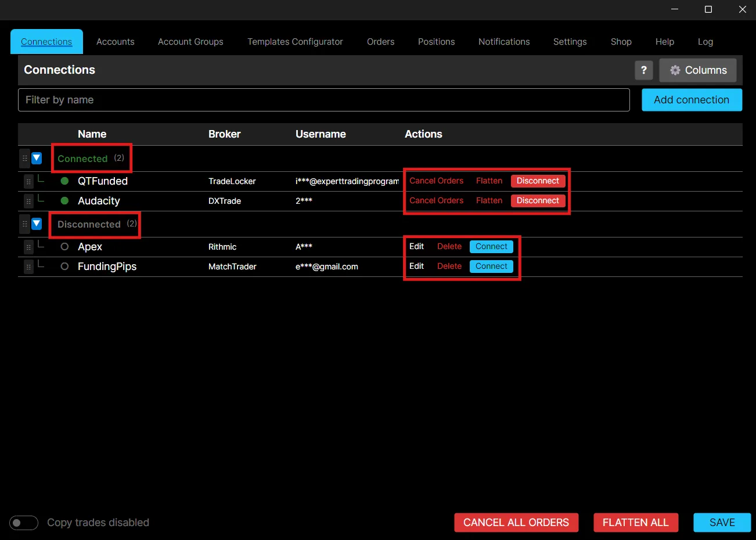Click green status dot of Audacity
Image resolution: width=756 pixels, height=540 pixels.
(64, 201)
